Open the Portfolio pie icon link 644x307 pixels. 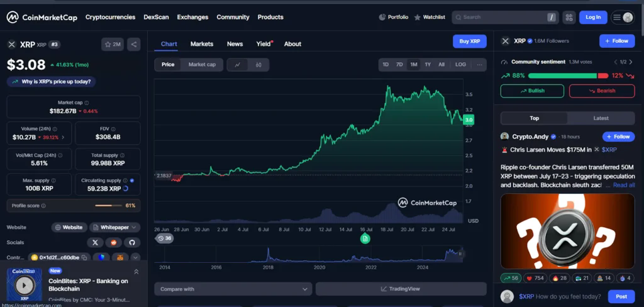tap(394, 17)
